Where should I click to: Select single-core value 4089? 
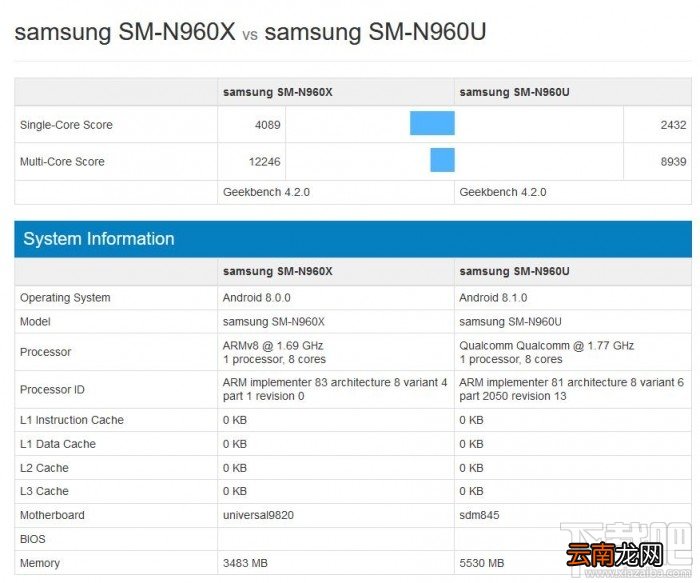(x=267, y=125)
